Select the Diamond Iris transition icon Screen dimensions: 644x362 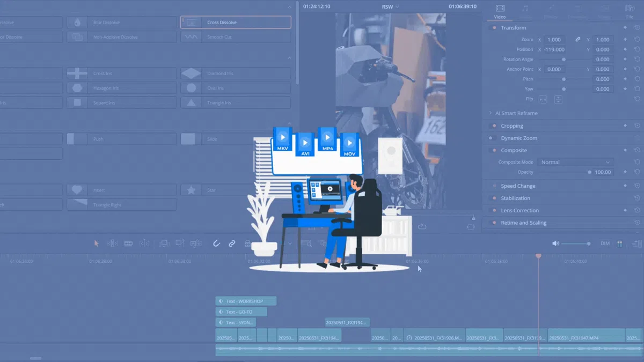(191, 73)
